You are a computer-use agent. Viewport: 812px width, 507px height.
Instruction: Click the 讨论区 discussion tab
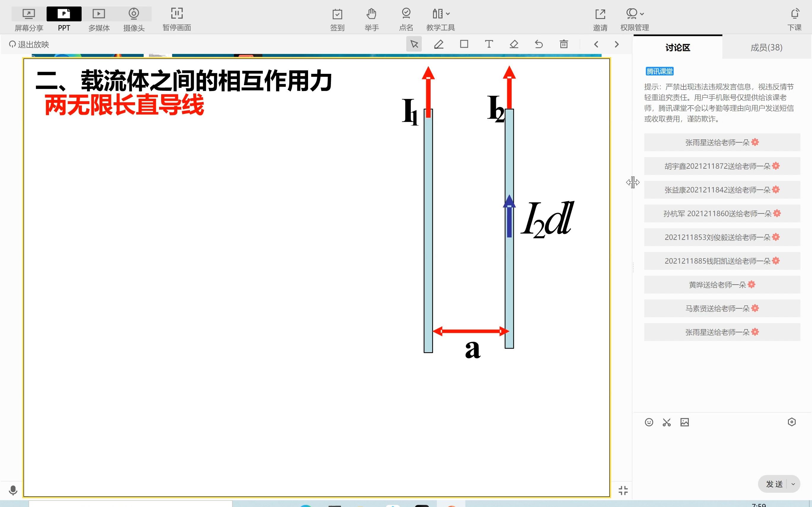(x=677, y=47)
